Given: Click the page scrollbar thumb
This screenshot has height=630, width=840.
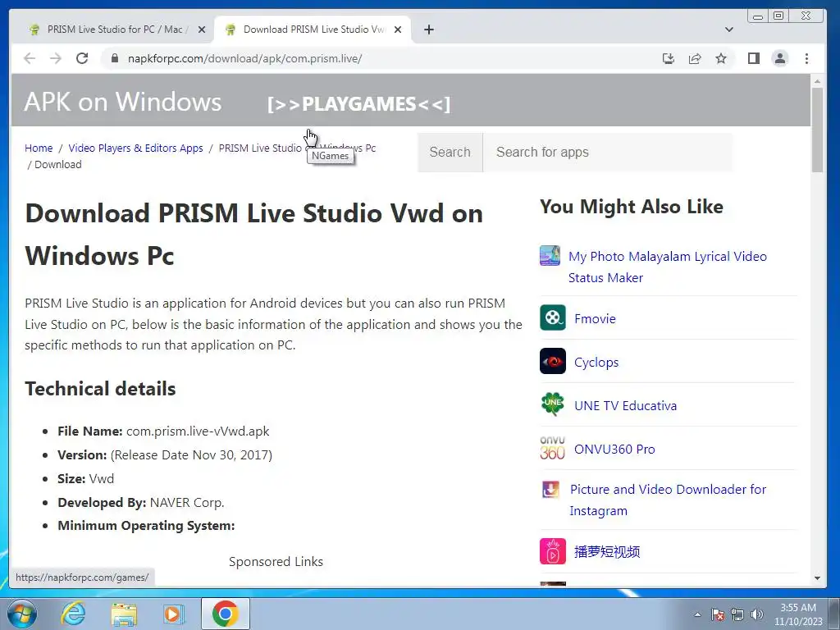Looking at the screenshot, I should (817, 130).
